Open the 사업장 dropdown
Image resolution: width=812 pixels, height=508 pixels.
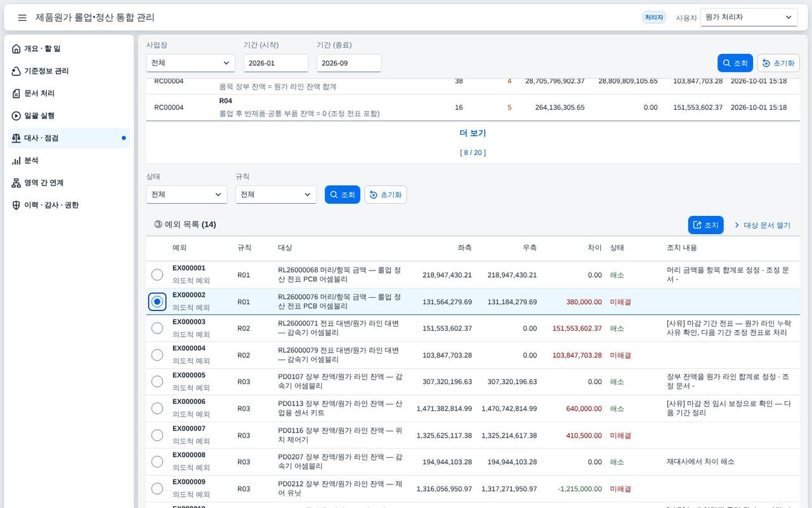tap(190, 63)
